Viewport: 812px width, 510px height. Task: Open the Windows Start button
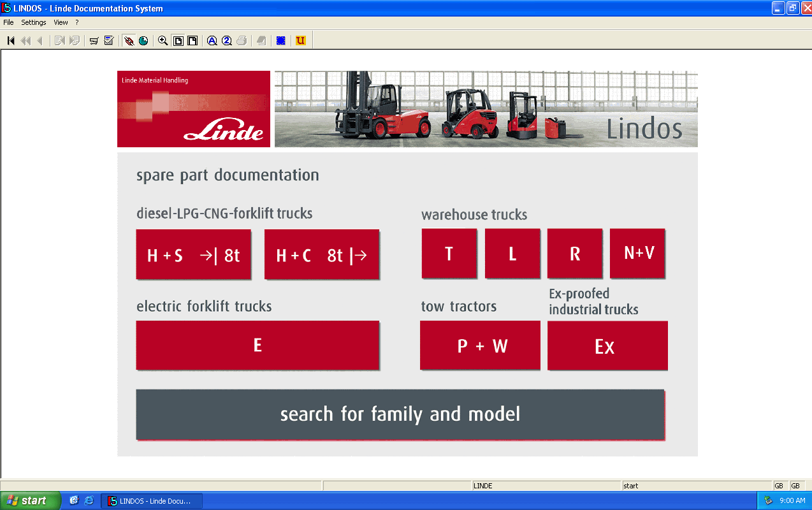pyautogui.click(x=30, y=500)
